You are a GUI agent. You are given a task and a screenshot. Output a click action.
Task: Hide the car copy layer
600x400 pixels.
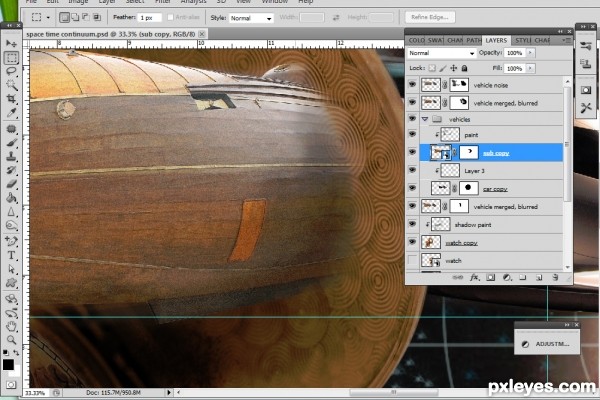click(412, 188)
